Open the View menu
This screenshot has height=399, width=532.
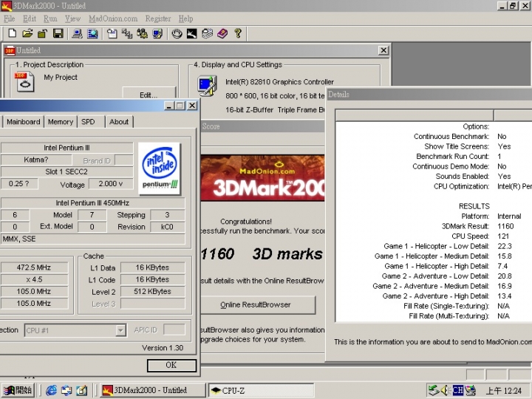click(x=72, y=18)
